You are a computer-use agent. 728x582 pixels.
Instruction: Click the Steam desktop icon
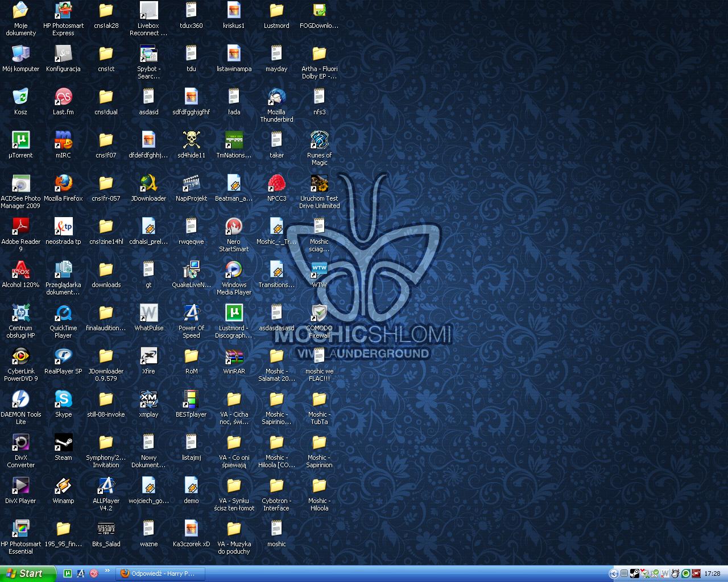coord(63,443)
